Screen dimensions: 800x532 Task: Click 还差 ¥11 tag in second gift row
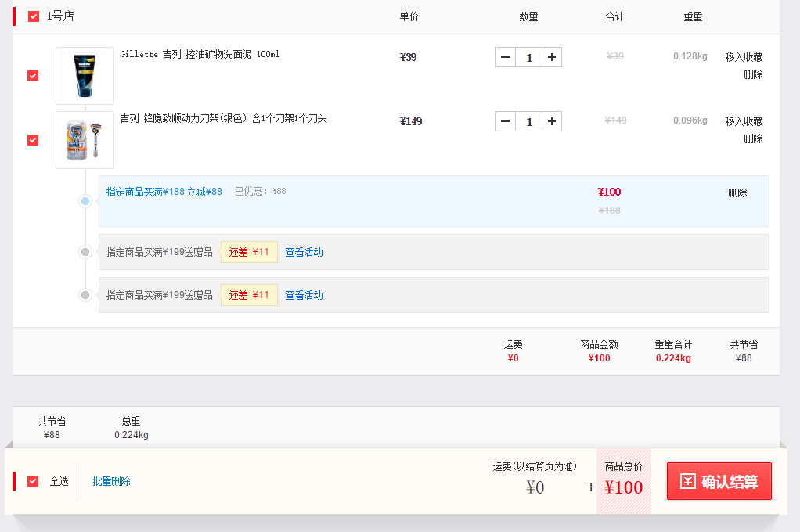(x=249, y=295)
